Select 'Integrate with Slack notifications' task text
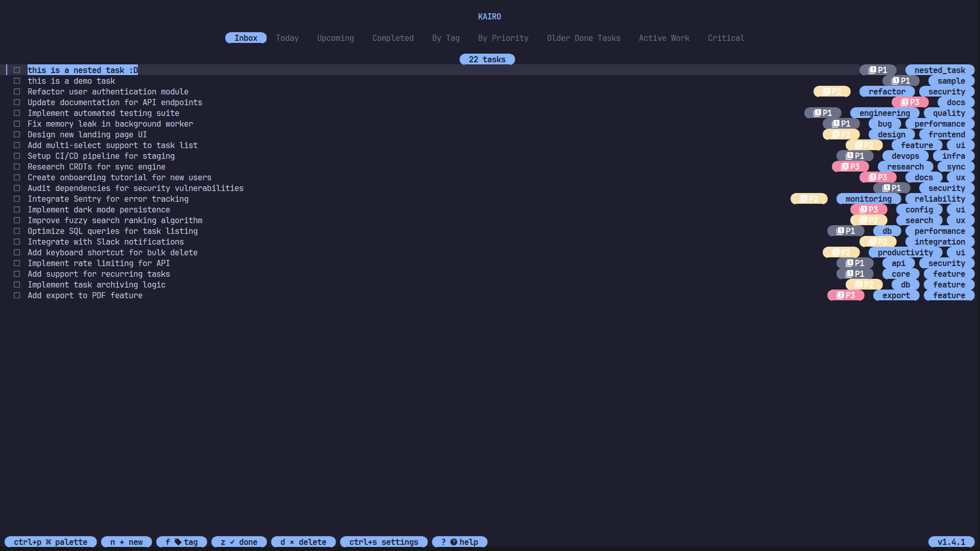This screenshot has width=980, height=551. click(x=106, y=242)
